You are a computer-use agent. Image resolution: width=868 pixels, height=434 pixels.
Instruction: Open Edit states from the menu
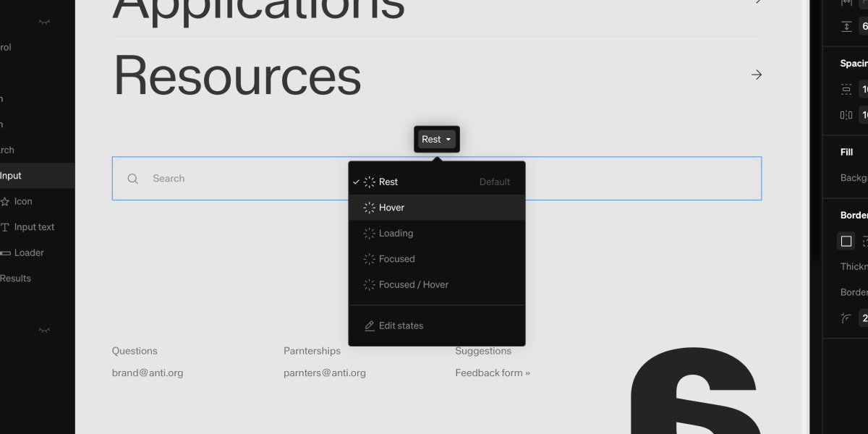[437, 325]
